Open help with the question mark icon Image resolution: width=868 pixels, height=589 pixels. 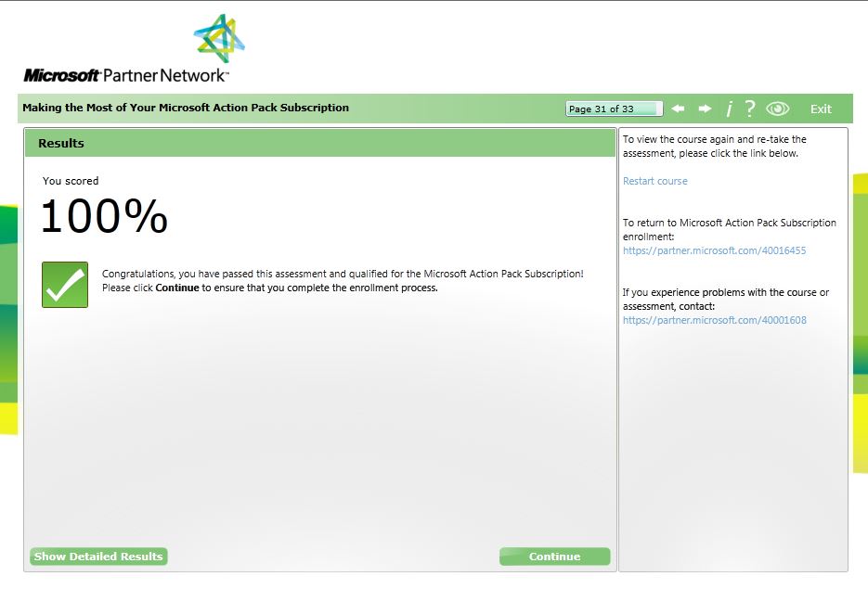pos(749,109)
